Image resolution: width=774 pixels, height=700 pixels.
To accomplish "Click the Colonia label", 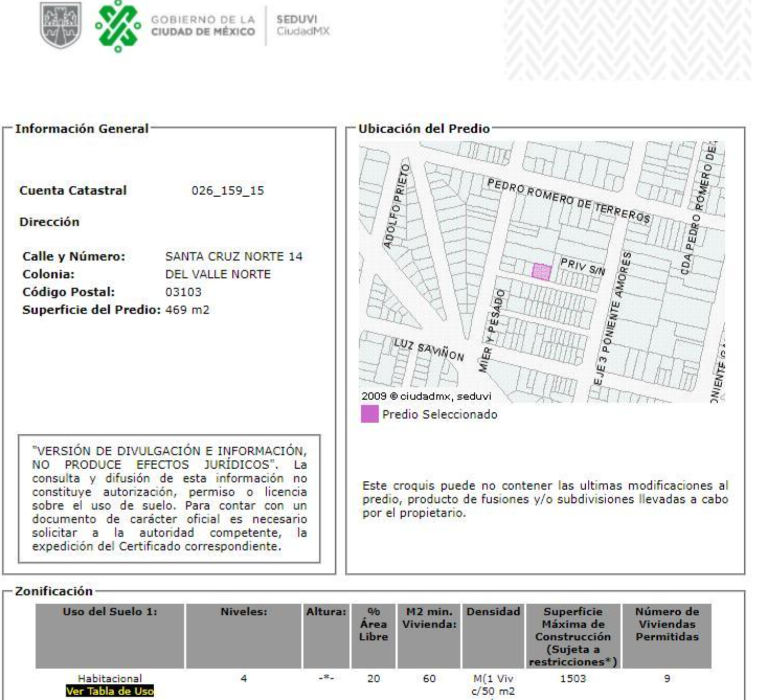I will (x=49, y=275).
